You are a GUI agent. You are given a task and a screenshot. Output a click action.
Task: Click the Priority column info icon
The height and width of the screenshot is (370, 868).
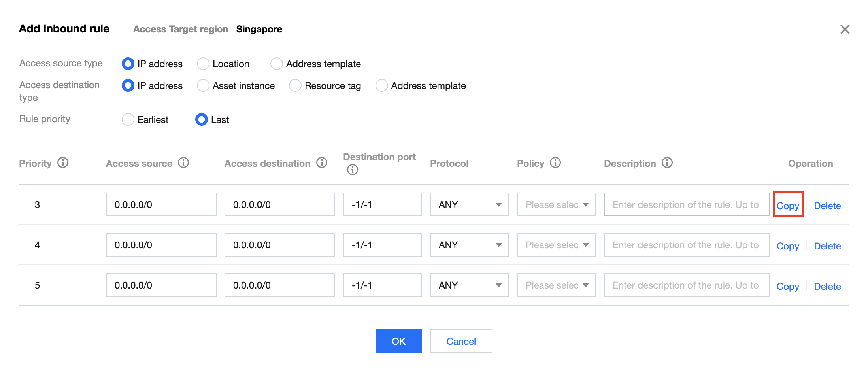pyautogui.click(x=63, y=163)
